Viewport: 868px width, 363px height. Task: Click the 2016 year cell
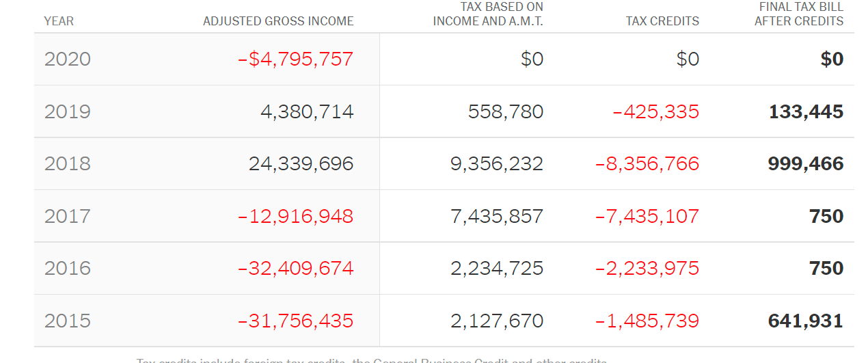(68, 268)
